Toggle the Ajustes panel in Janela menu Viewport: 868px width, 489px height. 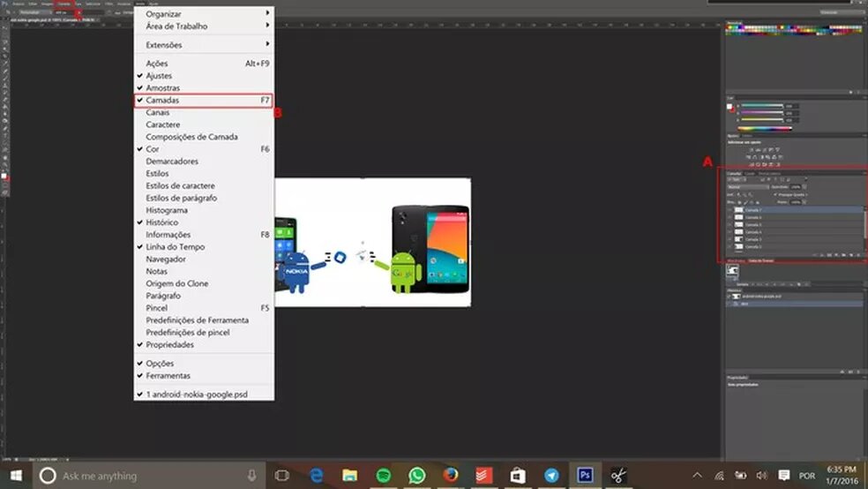pyautogui.click(x=204, y=76)
